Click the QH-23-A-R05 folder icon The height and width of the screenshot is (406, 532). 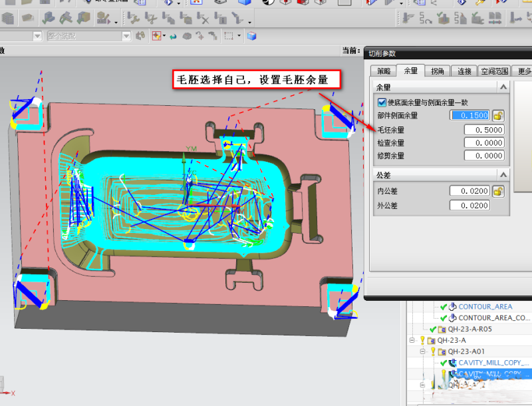point(442,329)
